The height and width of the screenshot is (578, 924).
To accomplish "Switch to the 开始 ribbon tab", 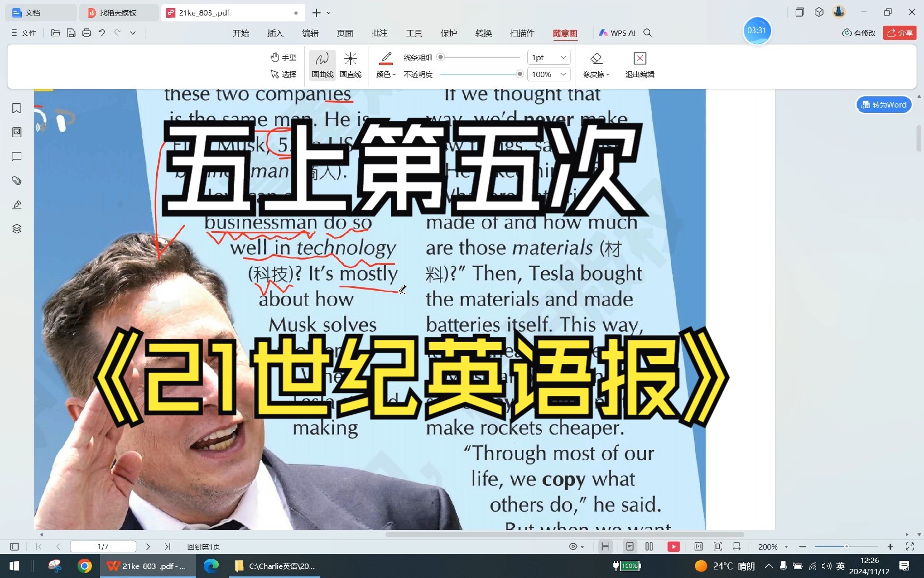I will (x=241, y=33).
